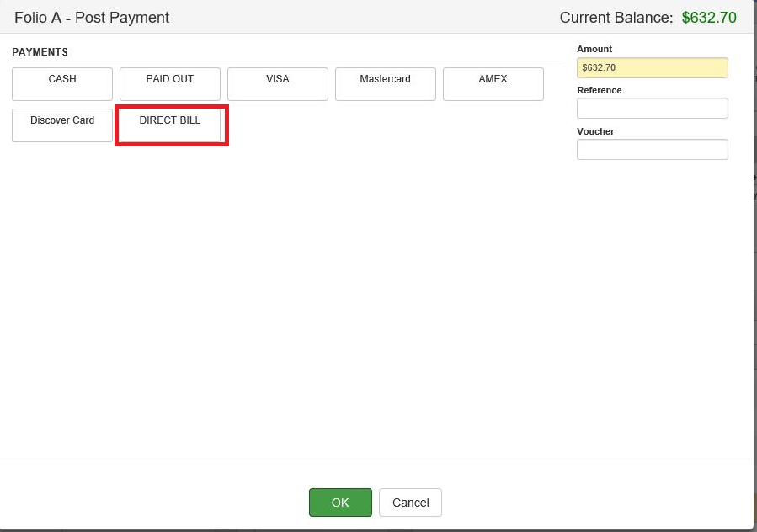Select AMEX as the payment method
757x532 pixels.
(x=493, y=83)
